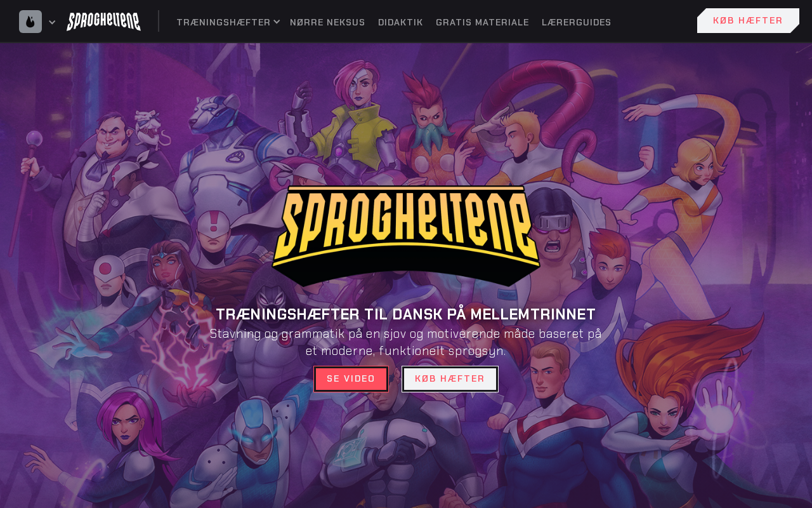Open the Lærerguides page
Viewport: 812px width, 508px height.
577,22
